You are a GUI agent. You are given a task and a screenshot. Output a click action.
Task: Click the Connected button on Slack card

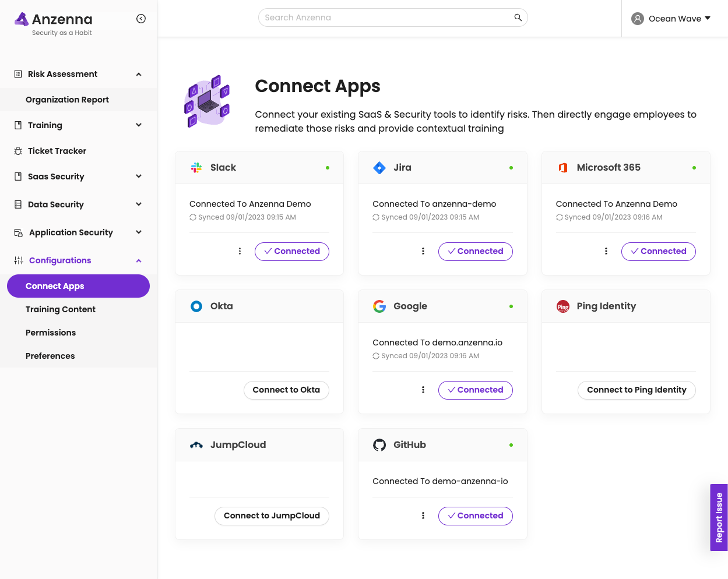click(x=292, y=252)
